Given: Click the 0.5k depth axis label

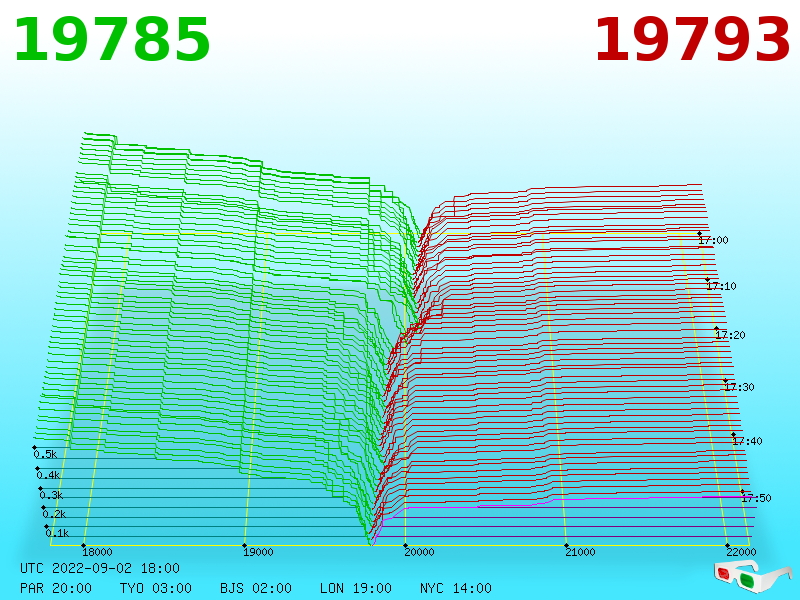Looking at the screenshot, I should pyautogui.click(x=45, y=454).
